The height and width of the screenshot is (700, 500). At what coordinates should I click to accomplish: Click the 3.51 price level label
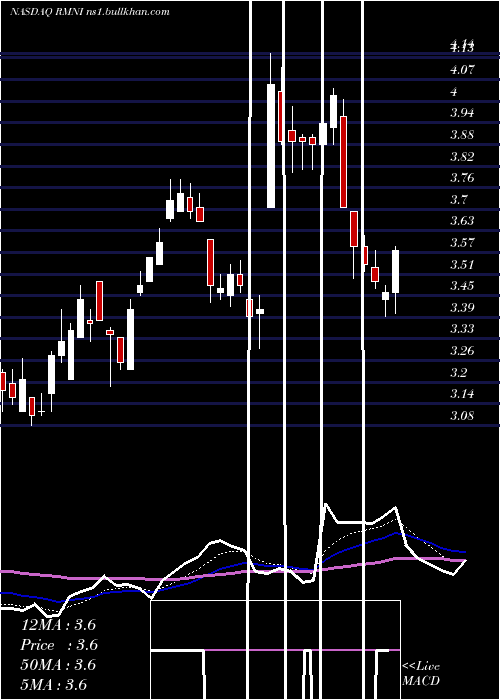(462, 264)
